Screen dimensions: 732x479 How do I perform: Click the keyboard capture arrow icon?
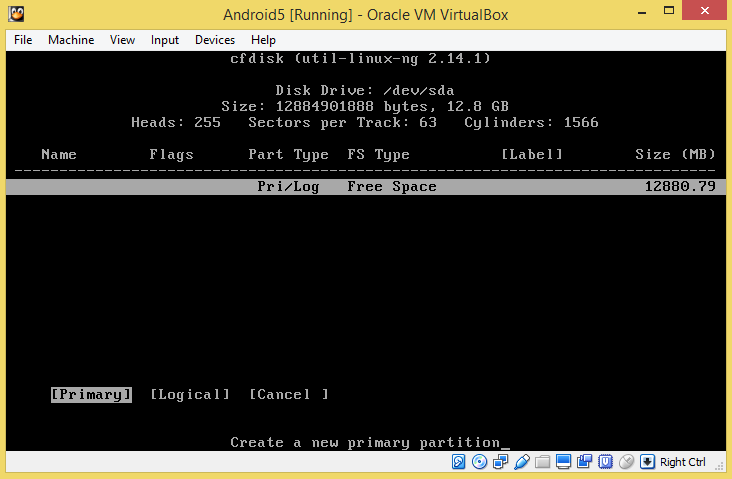click(648, 462)
